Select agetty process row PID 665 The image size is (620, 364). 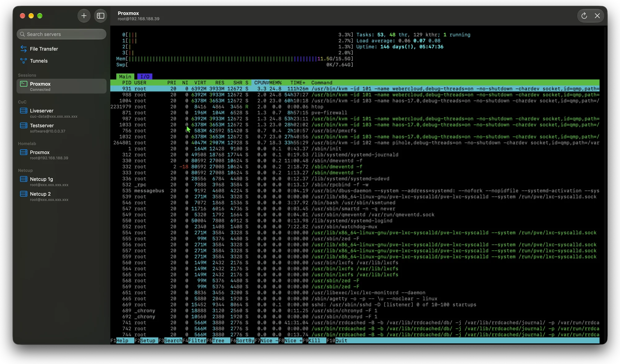pos(355,299)
